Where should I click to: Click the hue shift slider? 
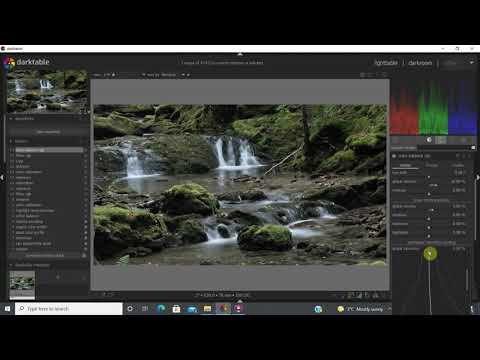(x=429, y=173)
